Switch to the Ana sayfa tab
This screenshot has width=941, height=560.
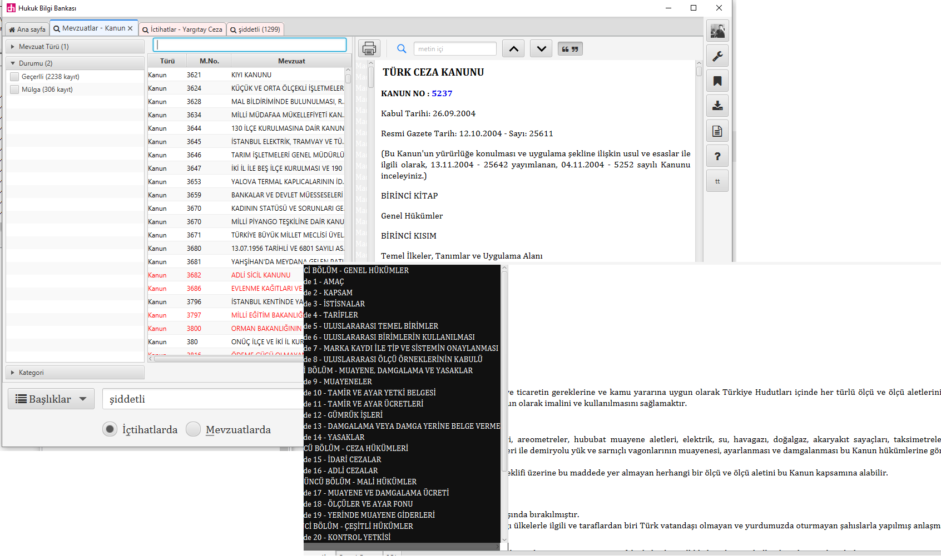coord(27,29)
